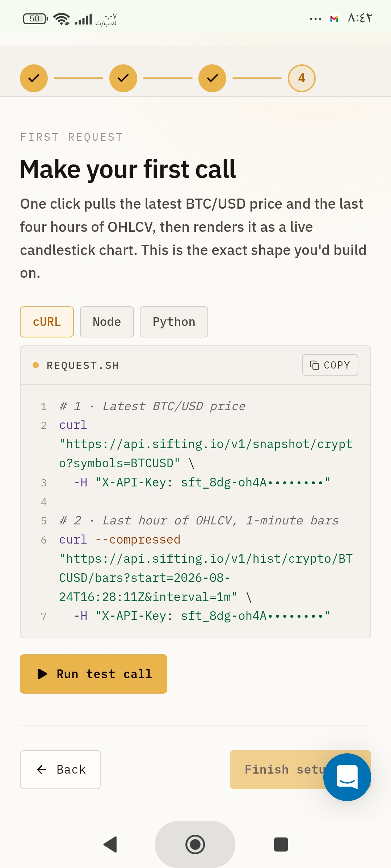
Task: Tap the Wi-Fi status icon
Action: pyautogui.click(x=62, y=19)
